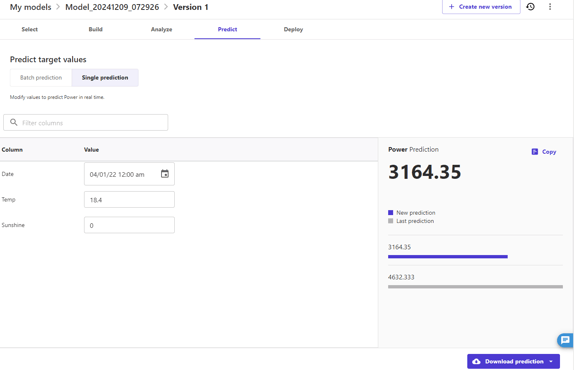Click the Predict target values heading
This screenshot has height=370, width=574.
pos(48,59)
